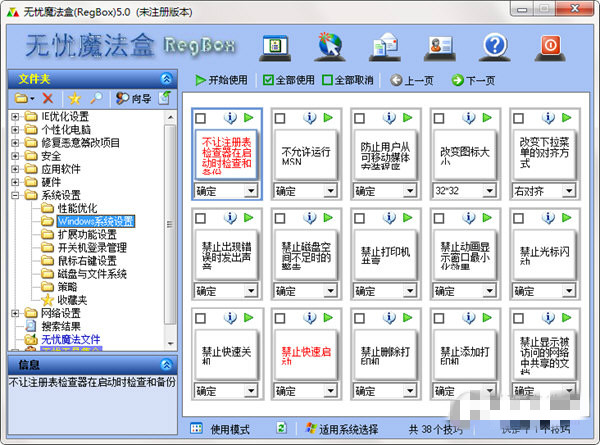This screenshot has height=445, width=600.
Task: Run the 禁止快速关机 tweak green arrow
Action: [249, 318]
